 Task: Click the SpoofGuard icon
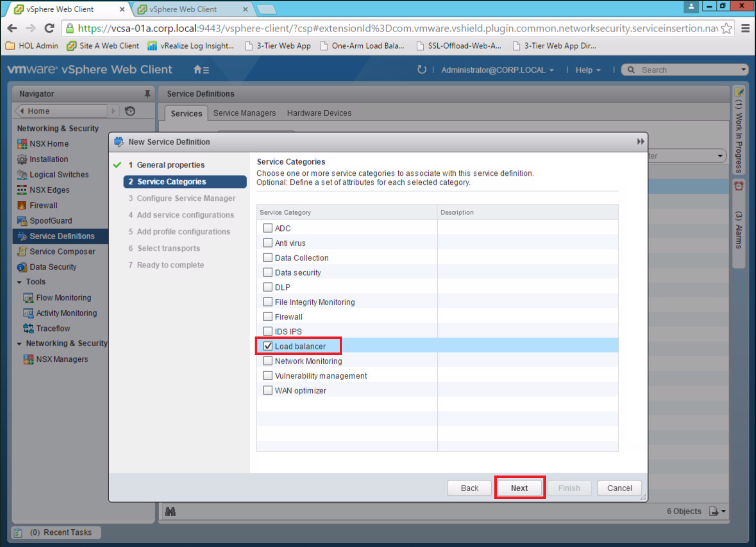coord(22,221)
